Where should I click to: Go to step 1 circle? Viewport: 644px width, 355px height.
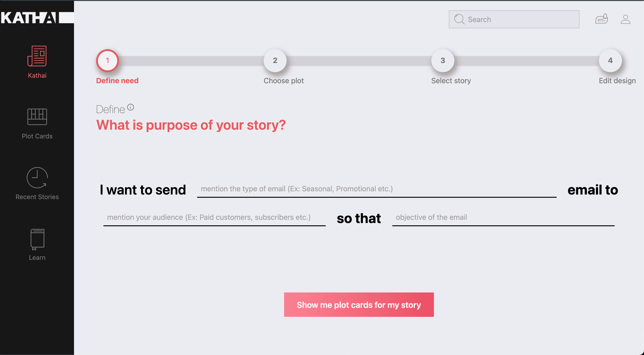point(108,60)
